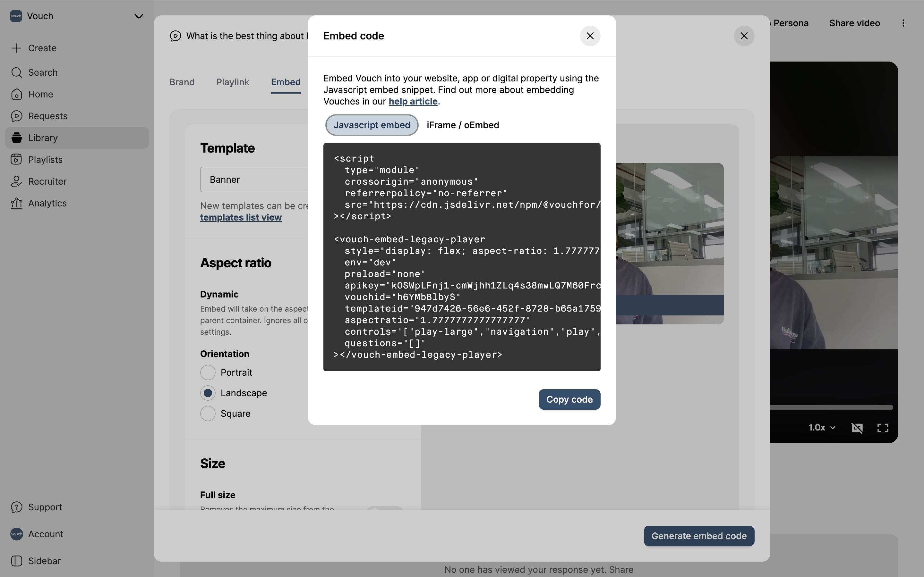924x577 pixels.
Task: Choose the Square orientation radio
Action: point(208,414)
